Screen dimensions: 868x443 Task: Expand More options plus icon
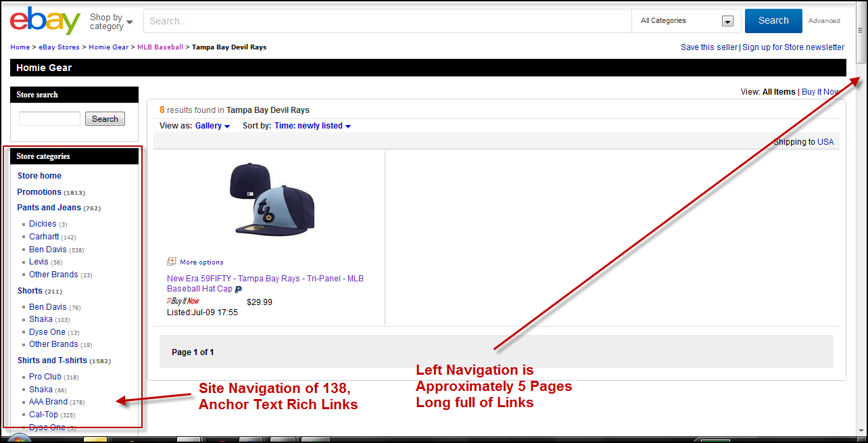click(171, 262)
